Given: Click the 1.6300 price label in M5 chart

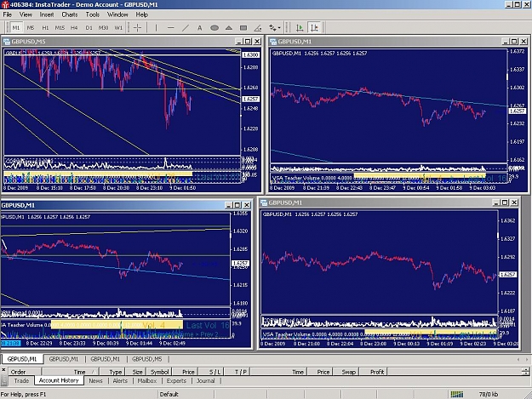Looking at the screenshot, I should tap(251, 55).
